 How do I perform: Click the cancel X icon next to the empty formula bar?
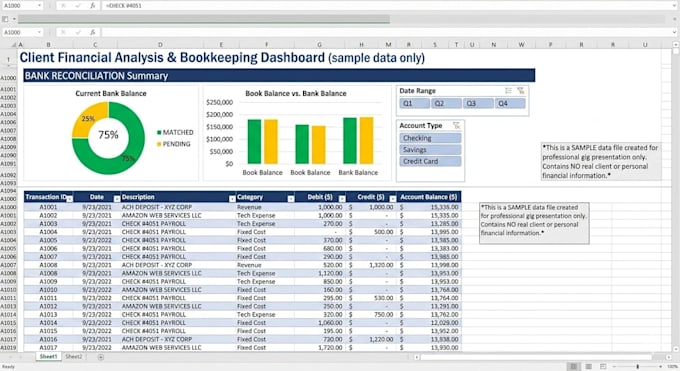click(x=63, y=32)
